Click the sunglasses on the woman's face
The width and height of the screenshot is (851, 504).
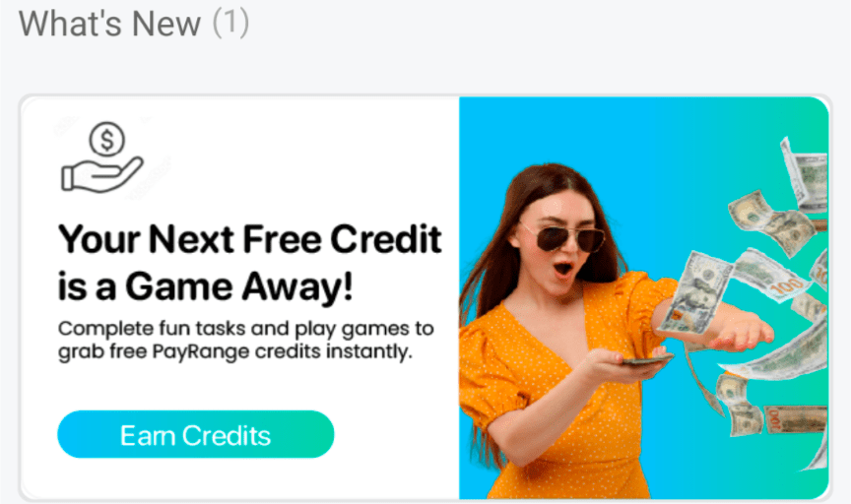(x=562, y=237)
